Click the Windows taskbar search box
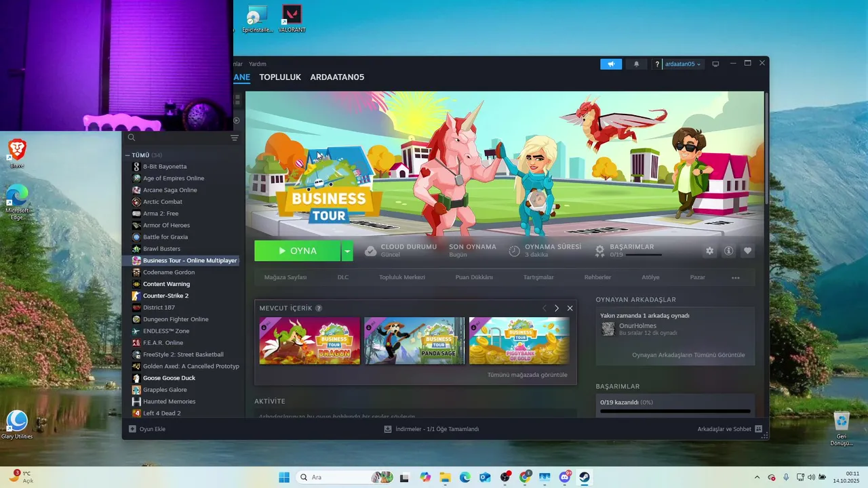 345,477
